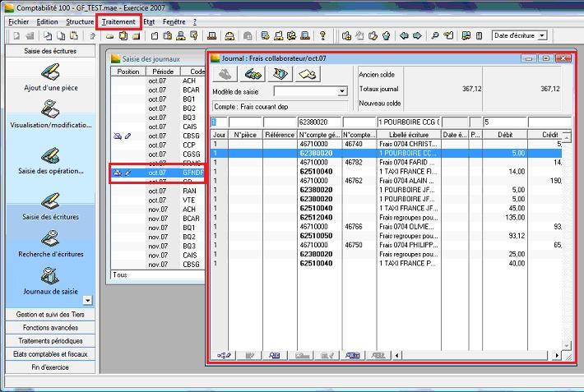Select Saisie des écritures scanner icon

49,202
